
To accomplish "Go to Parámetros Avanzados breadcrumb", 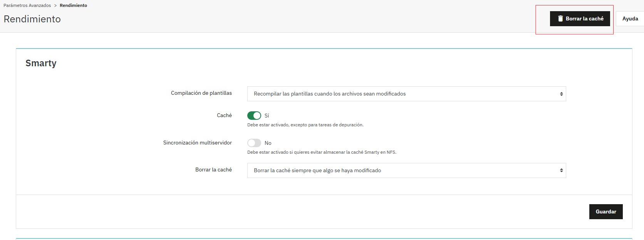I will coord(27,5).
